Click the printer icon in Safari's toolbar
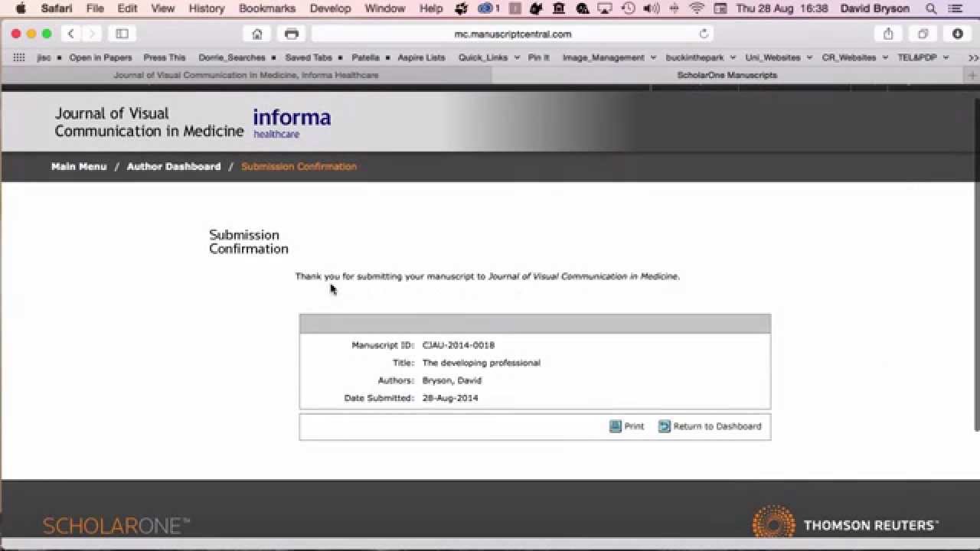Viewport: 980px width, 551px height. (x=291, y=34)
